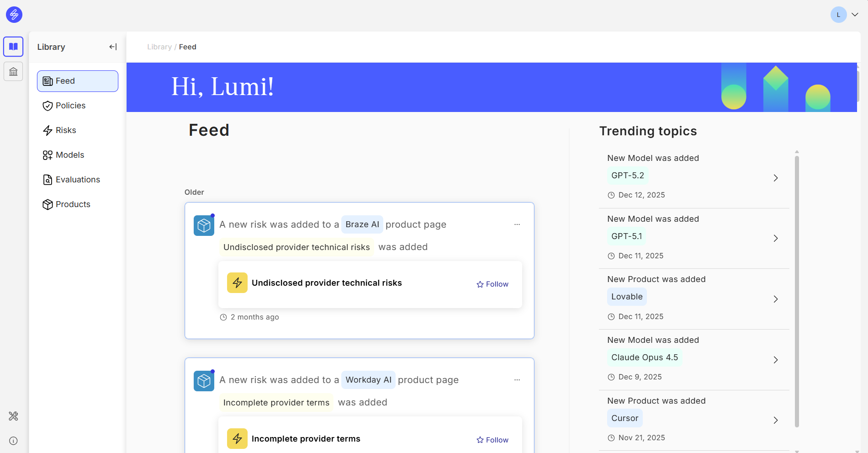Open more options on Braze AI post
868x453 pixels.
517,224
